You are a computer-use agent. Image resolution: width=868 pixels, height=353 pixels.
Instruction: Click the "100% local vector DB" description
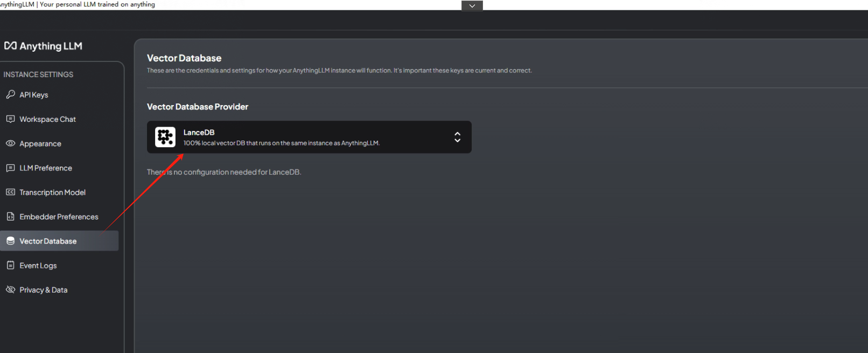point(282,143)
